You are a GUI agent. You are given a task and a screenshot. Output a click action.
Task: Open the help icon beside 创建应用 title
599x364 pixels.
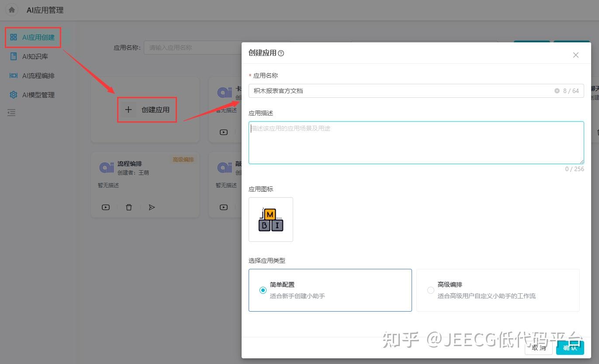[281, 53]
